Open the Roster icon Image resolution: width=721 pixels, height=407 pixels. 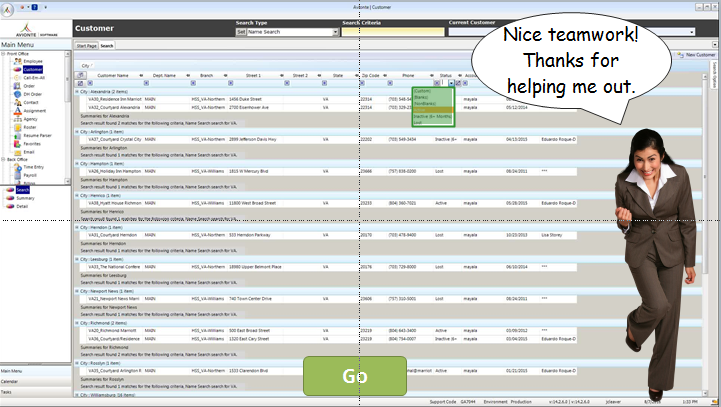point(18,127)
